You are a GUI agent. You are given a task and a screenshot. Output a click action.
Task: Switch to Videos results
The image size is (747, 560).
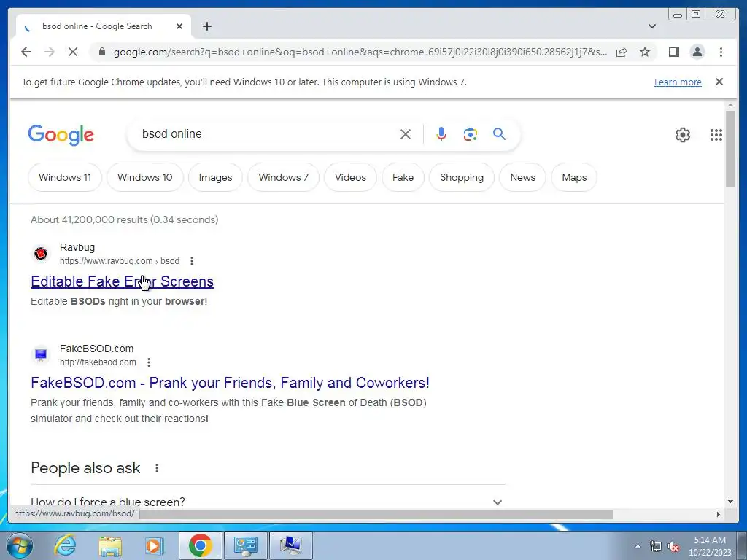[x=350, y=177]
